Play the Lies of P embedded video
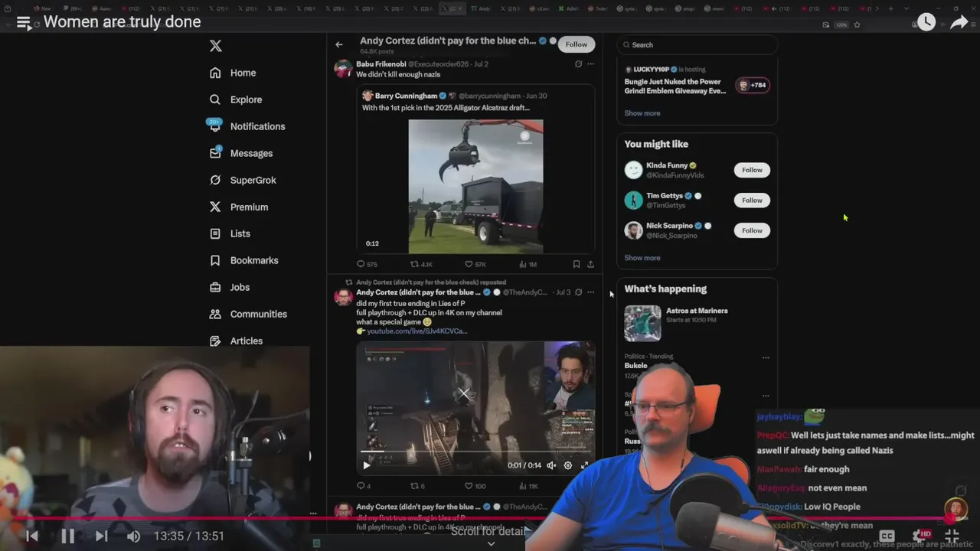980x551 pixels. tap(366, 465)
